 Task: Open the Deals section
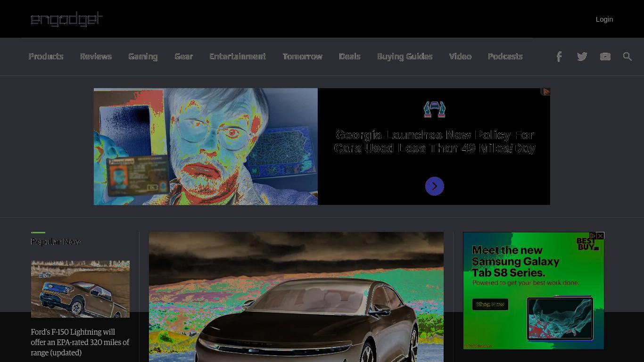point(350,57)
